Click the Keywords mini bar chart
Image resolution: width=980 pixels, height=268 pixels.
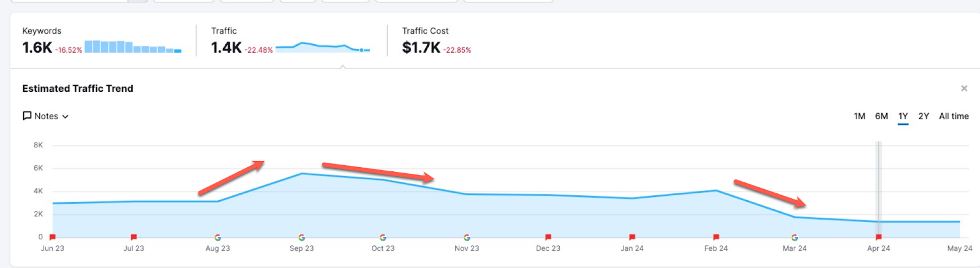(133, 47)
